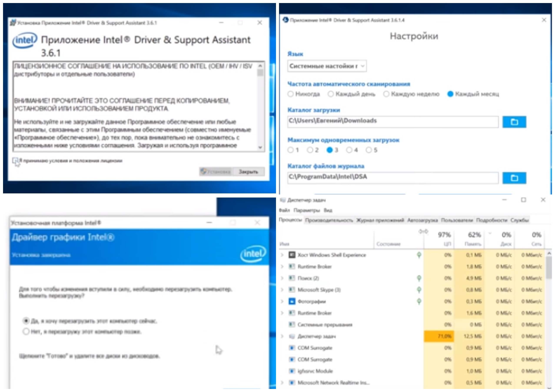Open the Файл menu in Task Manager
The image size is (555, 392).
coord(284,210)
